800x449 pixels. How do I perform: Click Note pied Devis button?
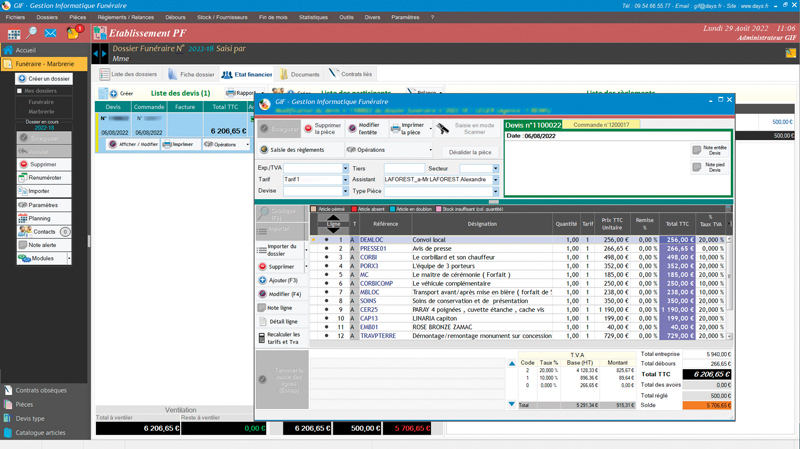pyautogui.click(x=710, y=167)
